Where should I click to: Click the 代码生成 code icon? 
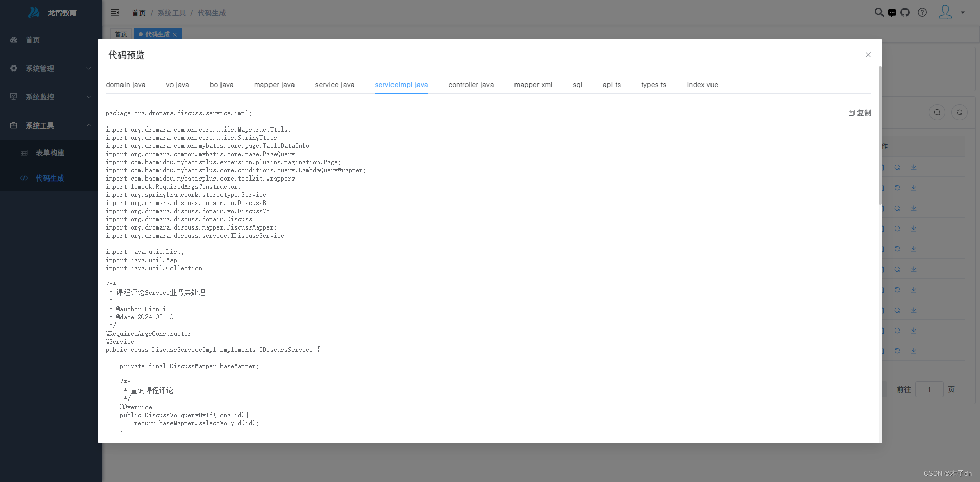(24, 178)
